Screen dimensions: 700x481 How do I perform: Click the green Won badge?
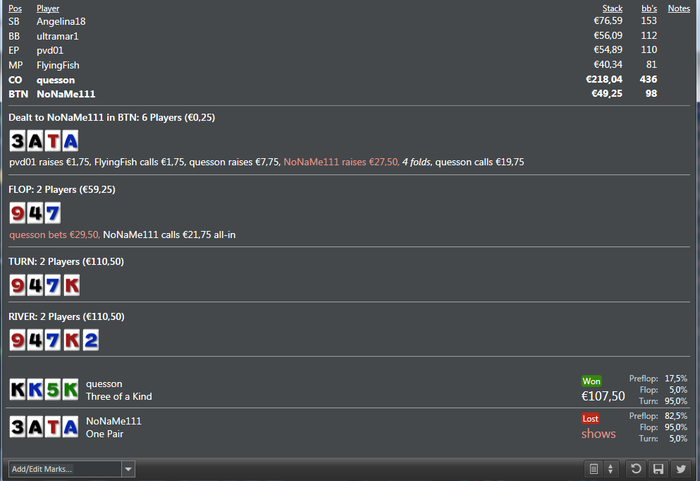(x=591, y=381)
